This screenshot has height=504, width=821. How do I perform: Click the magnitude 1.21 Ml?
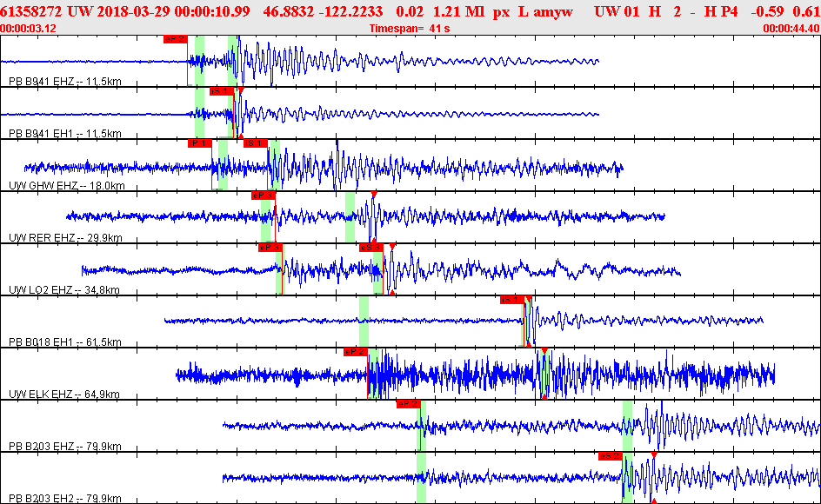click(458, 11)
